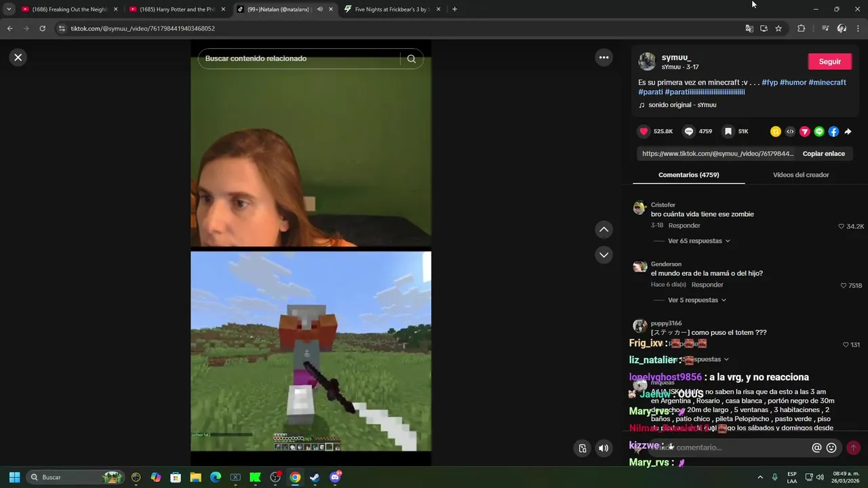
Task: Open Cristofer's profile avatar
Action: tap(639, 208)
